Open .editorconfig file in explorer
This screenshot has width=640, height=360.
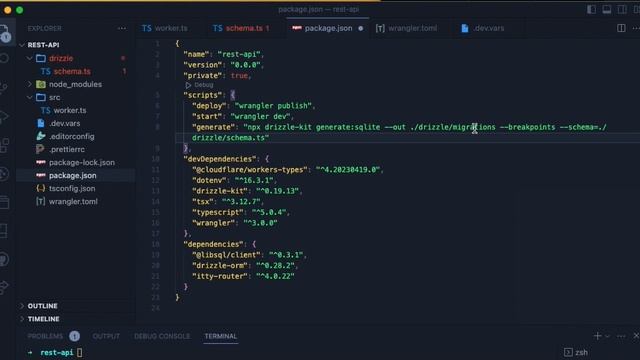tap(71, 136)
